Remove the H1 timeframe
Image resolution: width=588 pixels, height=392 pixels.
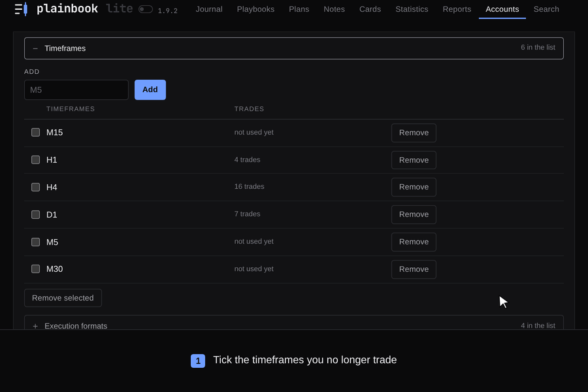(414, 160)
